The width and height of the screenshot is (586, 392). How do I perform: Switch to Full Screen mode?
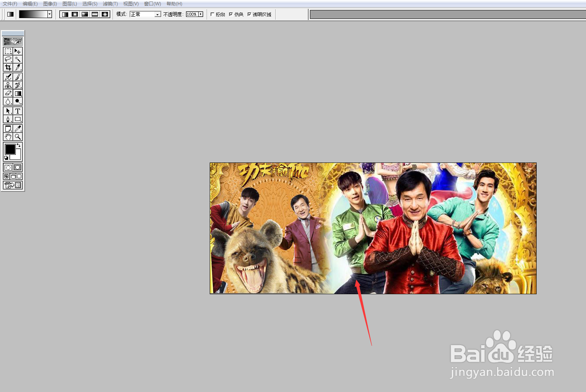pyautogui.click(x=19, y=176)
